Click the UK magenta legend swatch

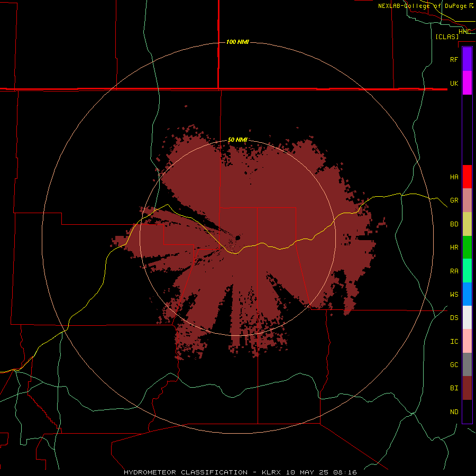point(467,83)
